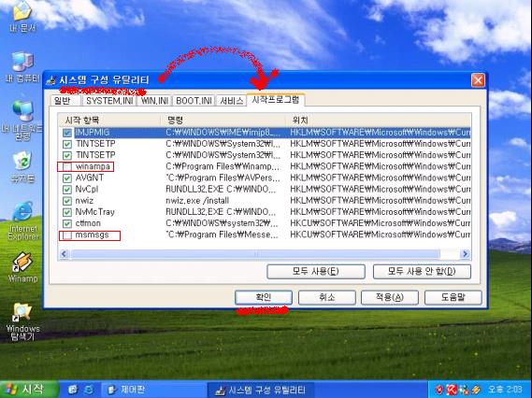
Task: Sort by the 위치 column header
Action: click(x=379, y=120)
